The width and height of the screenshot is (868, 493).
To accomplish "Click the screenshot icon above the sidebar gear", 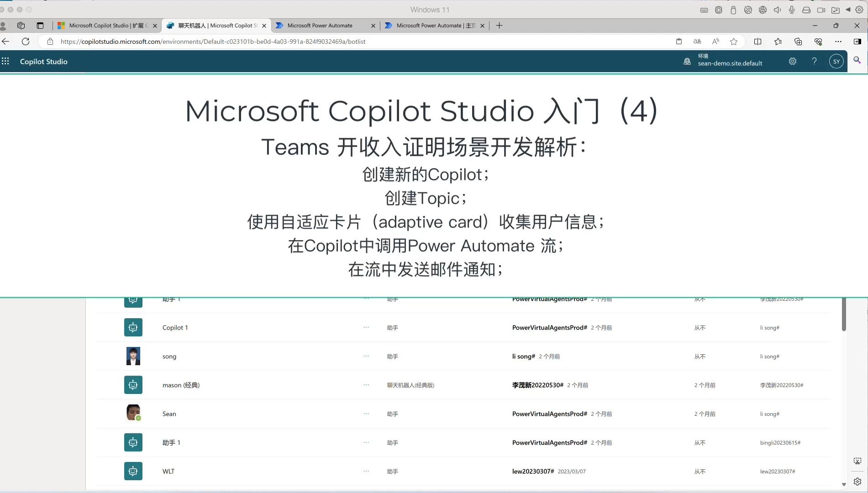I will pos(857,461).
